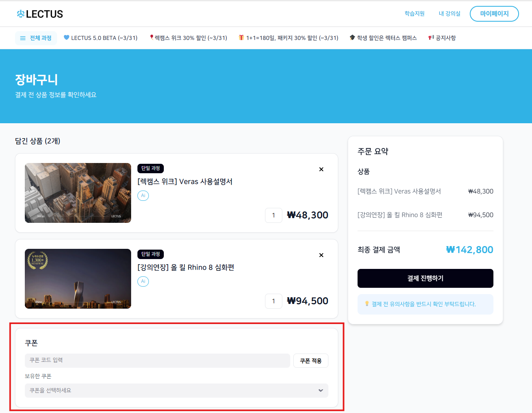Click the gift icon beside 1+1=180일

click(x=241, y=38)
